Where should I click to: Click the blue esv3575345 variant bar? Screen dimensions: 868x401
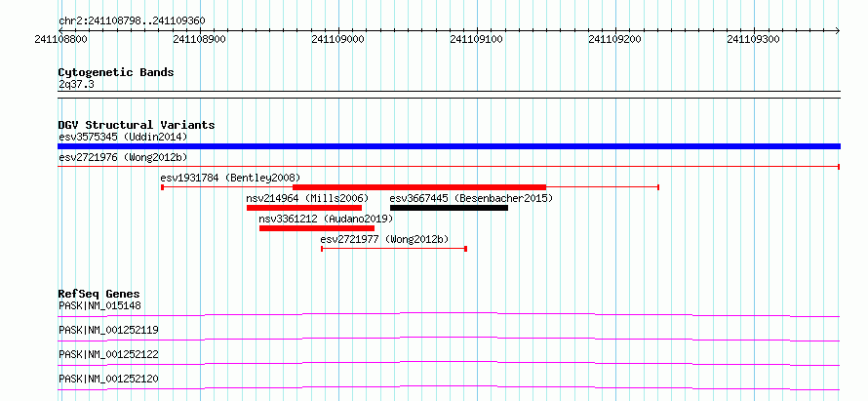[x=449, y=146]
